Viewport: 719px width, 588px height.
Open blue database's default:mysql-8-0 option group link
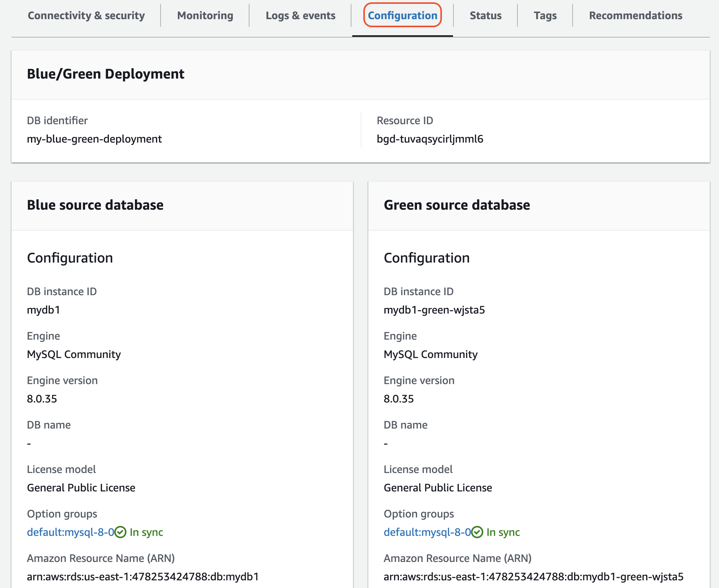coord(70,532)
